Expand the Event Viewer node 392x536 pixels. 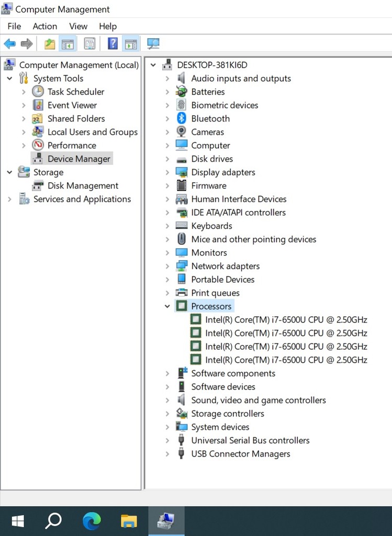click(x=24, y=105)
